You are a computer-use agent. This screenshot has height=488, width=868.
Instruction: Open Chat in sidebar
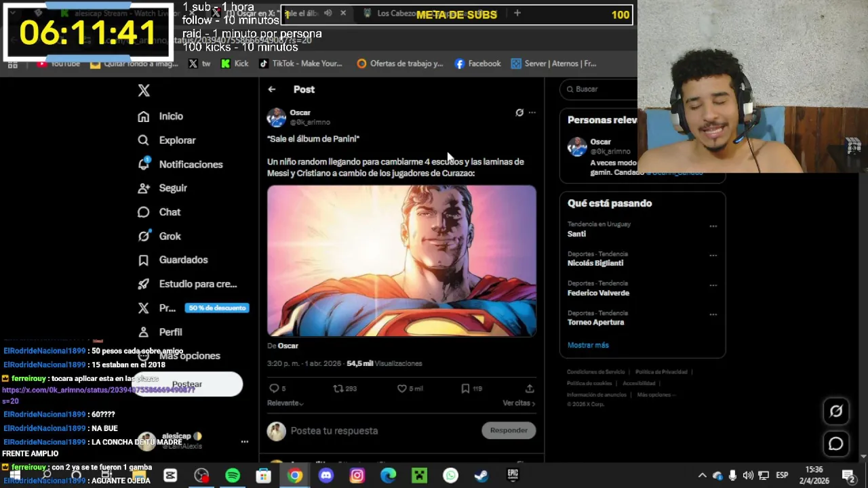click(x=159, y=212)
